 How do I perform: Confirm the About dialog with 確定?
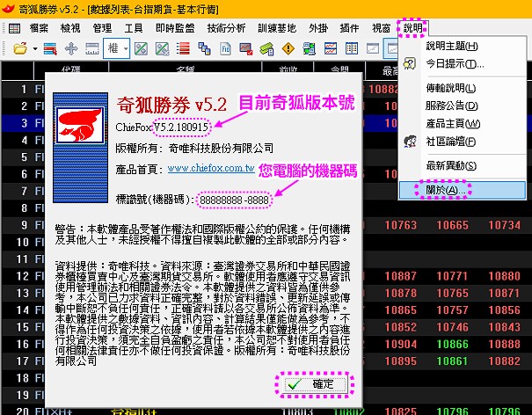315,384
